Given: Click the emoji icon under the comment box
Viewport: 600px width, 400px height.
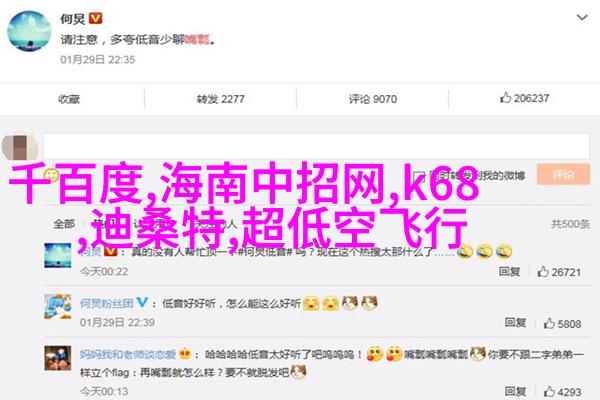Looking at the screenshot, I should click(x=51, y=175).
